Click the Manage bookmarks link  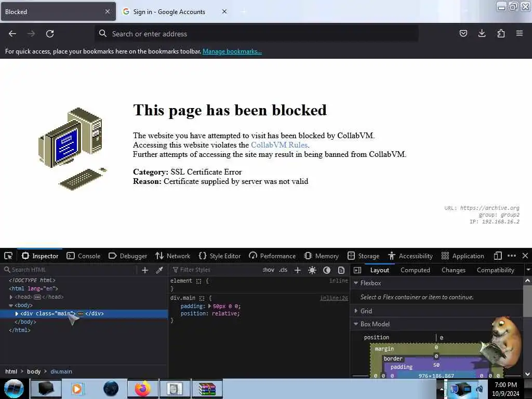click(x=232, y=51)
